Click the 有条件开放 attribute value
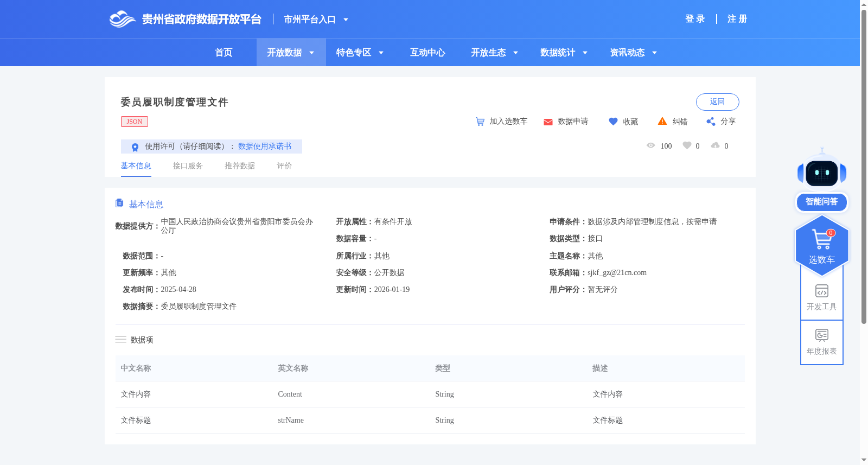 tap(393, 222)
